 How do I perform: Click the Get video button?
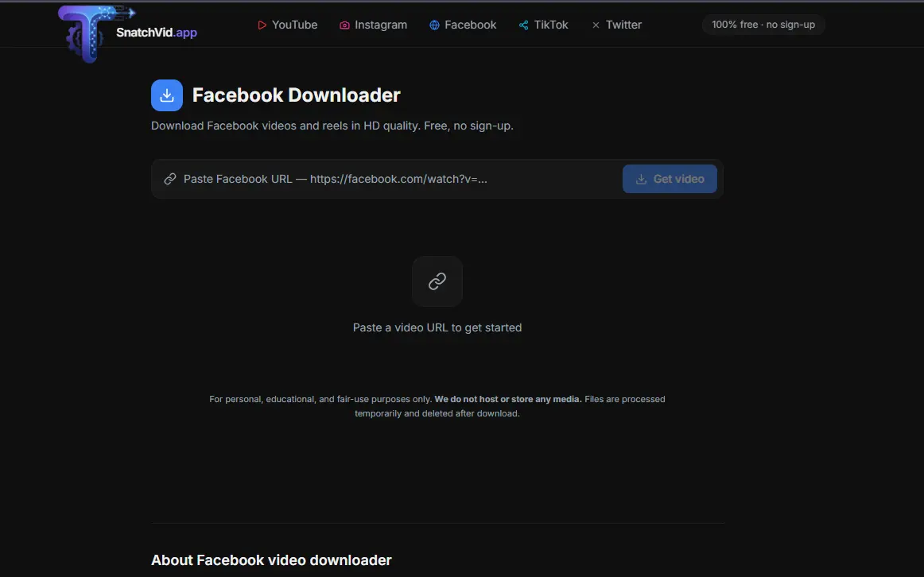(x=670, y=179)
